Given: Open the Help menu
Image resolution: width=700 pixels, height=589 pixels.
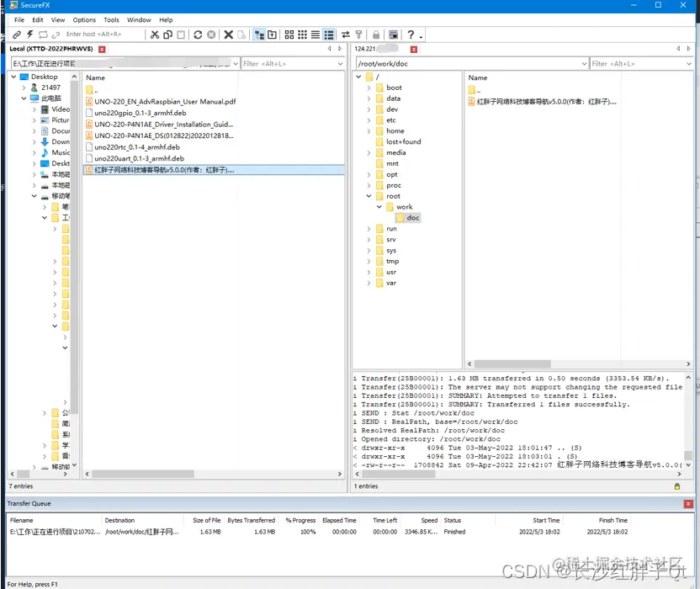Looking at the screenshot, I should click(166, 19).
